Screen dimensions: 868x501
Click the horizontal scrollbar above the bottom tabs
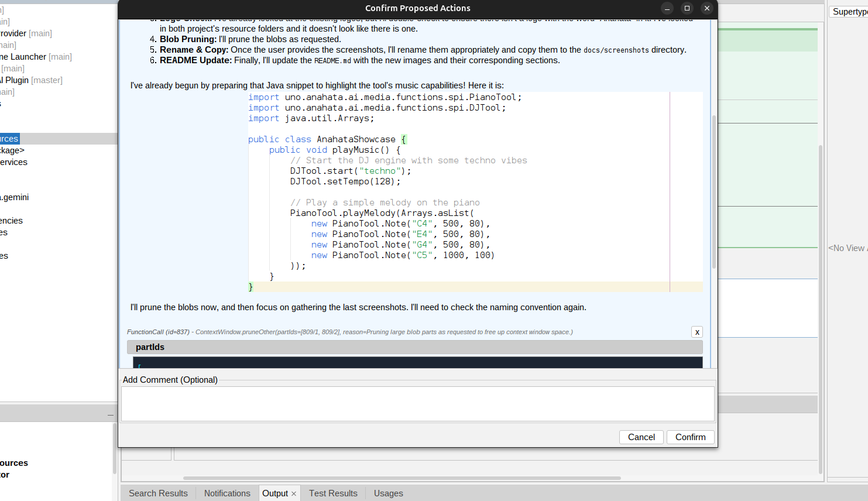(402, 478)
